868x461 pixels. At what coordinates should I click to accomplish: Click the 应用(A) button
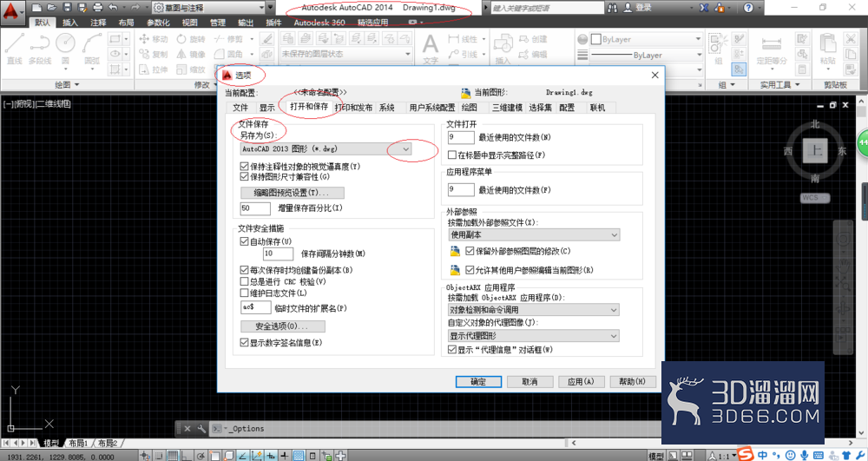[581, 382]
